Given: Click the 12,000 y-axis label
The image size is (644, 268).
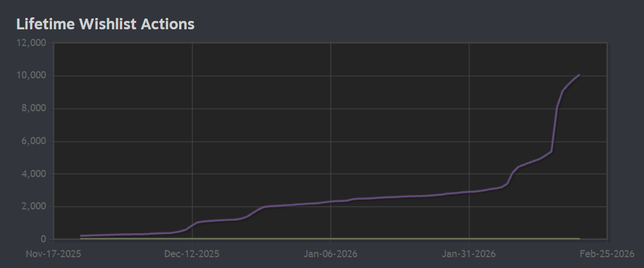Looking at the screenshot, I should coord(31,42).
